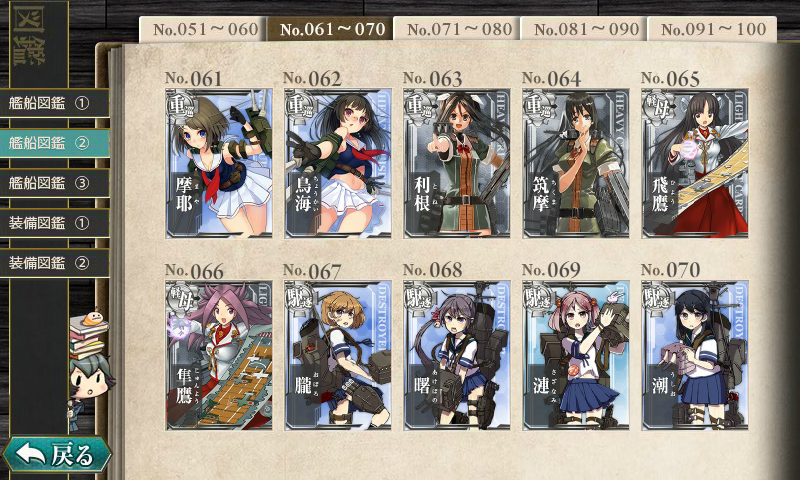This screenshot has width=800, height=480.
Task: Select destroyer 潮 card No.070
Action: [695, 355]
